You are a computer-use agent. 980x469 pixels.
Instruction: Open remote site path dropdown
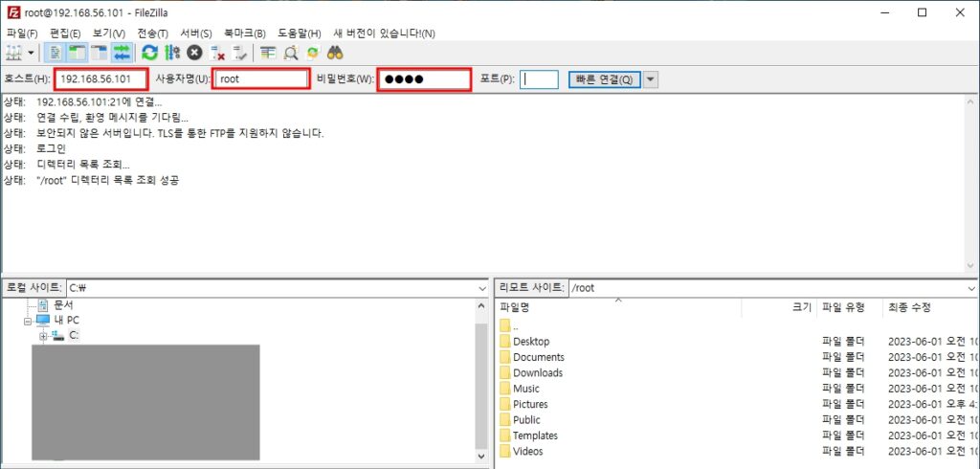971,288
